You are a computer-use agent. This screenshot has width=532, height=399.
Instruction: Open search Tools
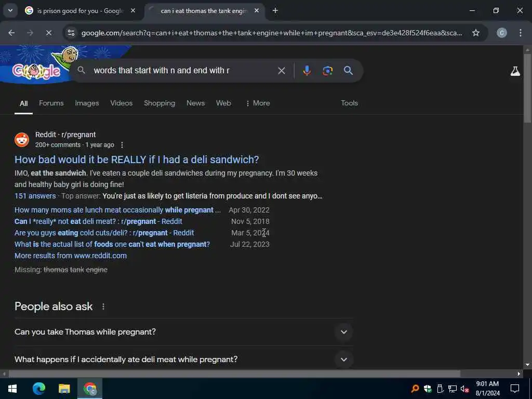pyautogui.click(x=349, y=103)
